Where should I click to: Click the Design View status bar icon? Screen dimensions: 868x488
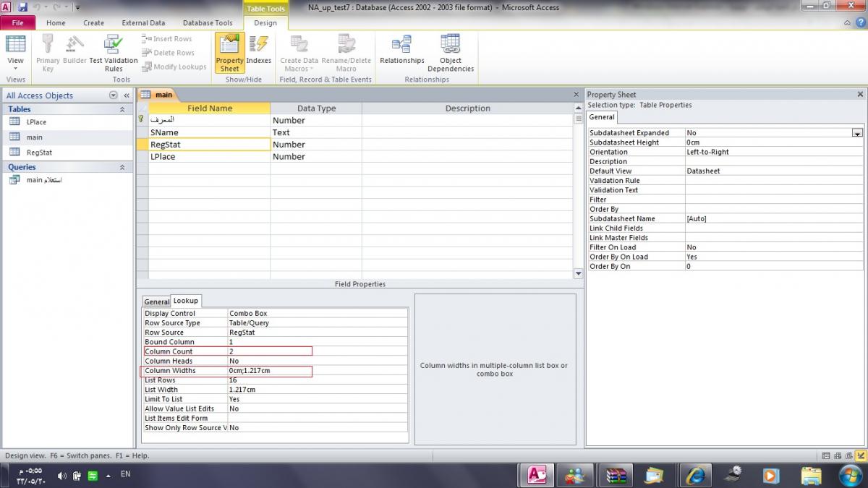(860, 455)
